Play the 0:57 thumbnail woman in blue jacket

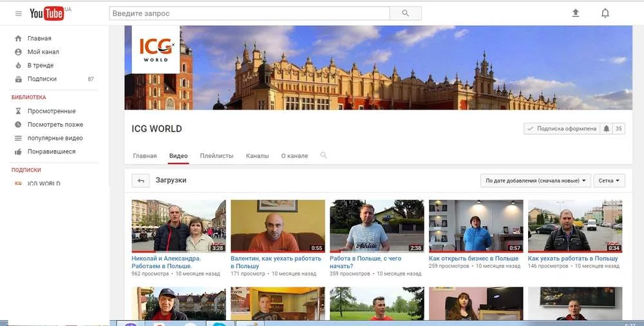[x=476, y=225]
